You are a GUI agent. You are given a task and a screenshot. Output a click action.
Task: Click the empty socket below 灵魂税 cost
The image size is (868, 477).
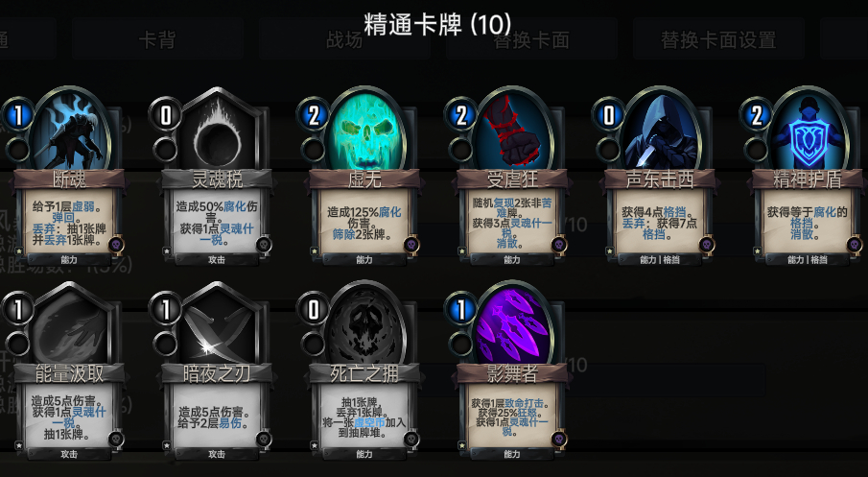(166, 149)
